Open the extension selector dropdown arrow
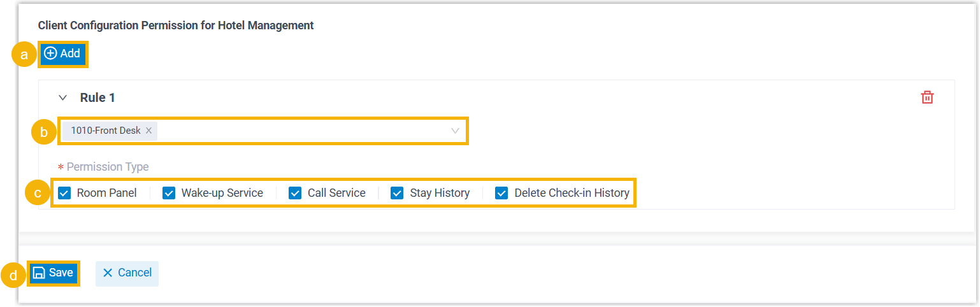Image resolution: width=980 pixels, height=307 pixels. coord(455,131)
